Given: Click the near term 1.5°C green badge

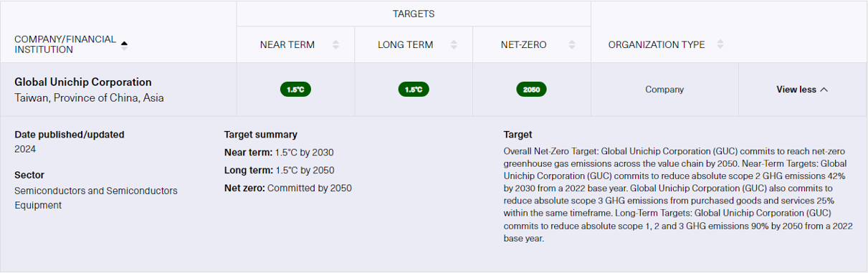Looking at the screenshot, I should click(x=295, y=90).
